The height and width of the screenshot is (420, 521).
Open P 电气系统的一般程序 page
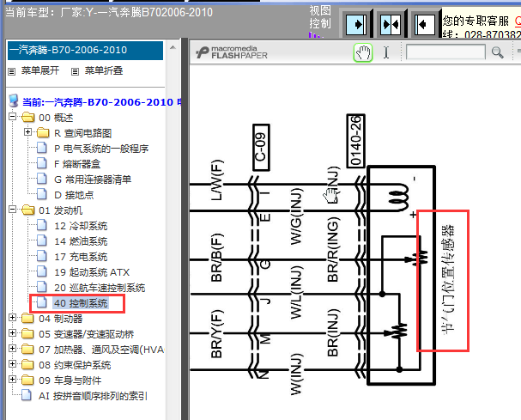coord(101,149)
